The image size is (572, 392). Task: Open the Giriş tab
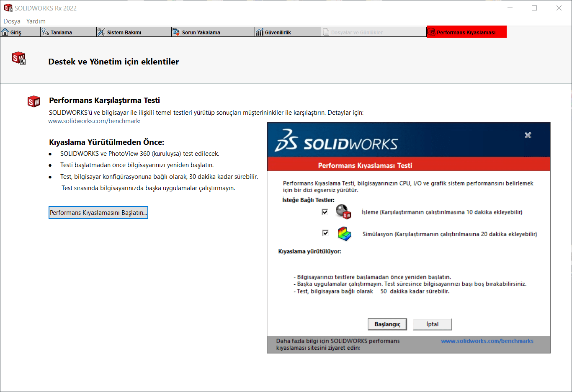coord(20,32)
